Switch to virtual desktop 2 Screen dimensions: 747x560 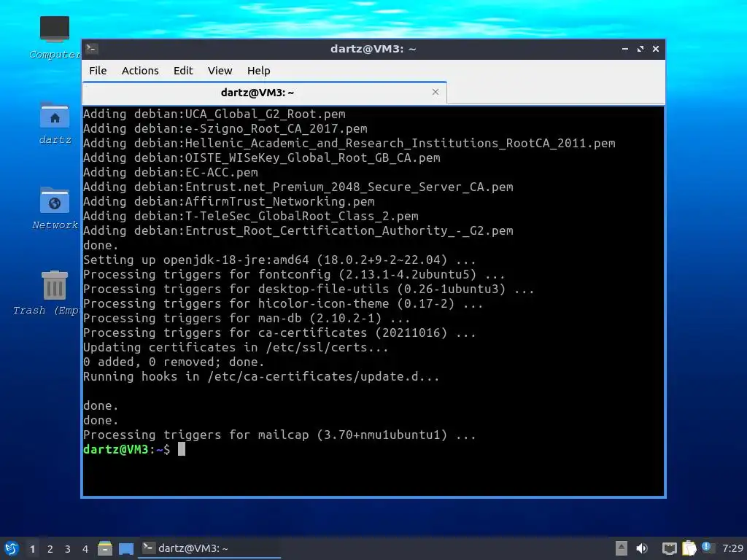click(50, 549)
